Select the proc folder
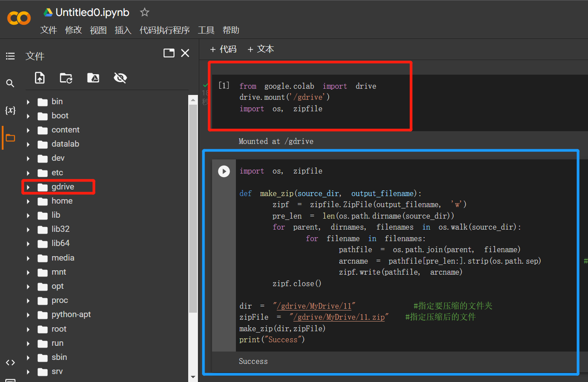The width and height of the screenshot is (588, 382). [x=60, y=300]
